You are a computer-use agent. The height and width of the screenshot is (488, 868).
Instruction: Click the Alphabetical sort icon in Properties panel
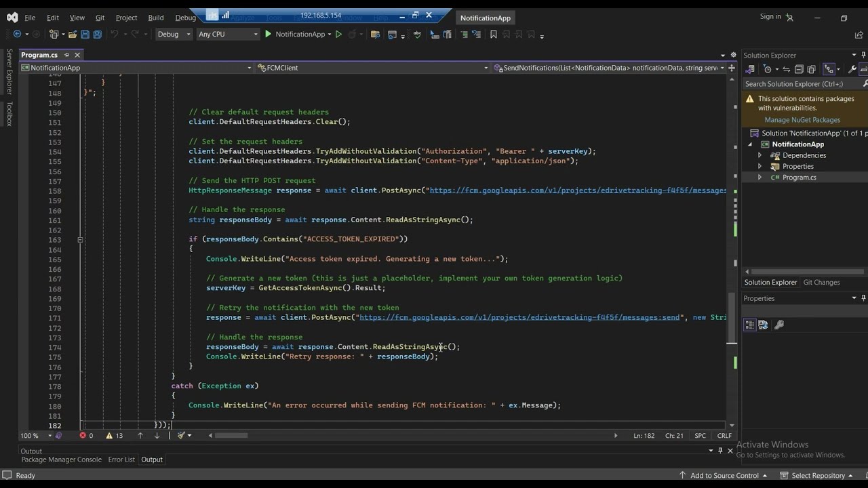click(763, 325)
